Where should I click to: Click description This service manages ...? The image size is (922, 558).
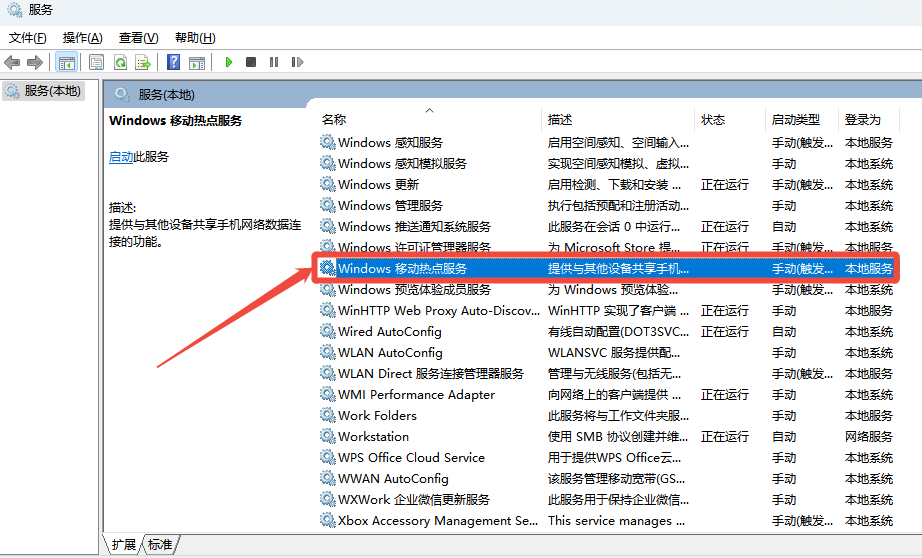pyautogui.click(x=616, y=520)
